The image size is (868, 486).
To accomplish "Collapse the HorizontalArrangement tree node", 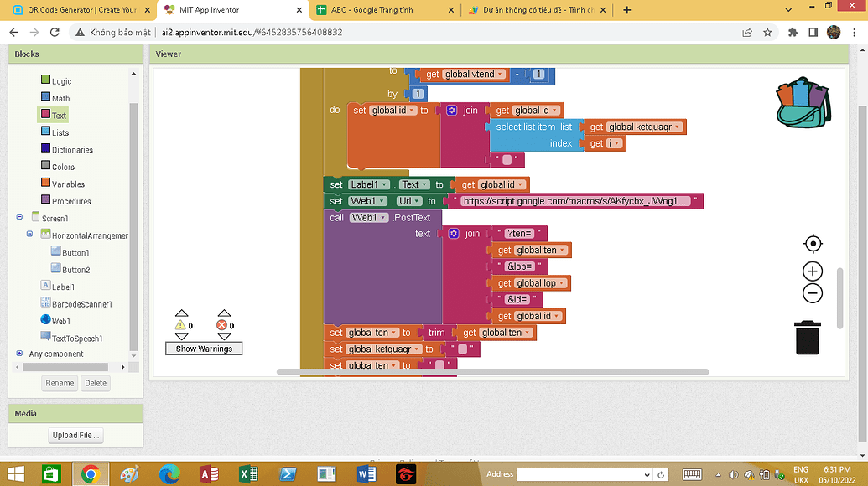I will [33, 235].
